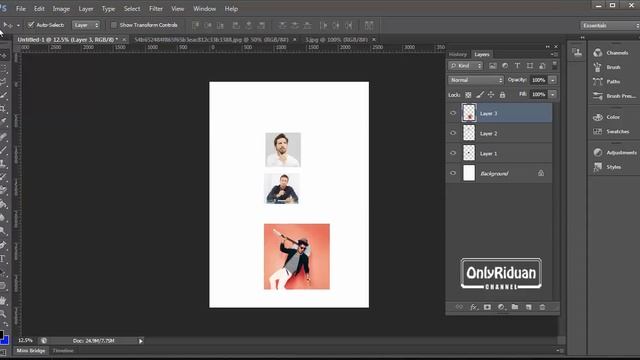Open the File menu
This screenshot has width=640, height=360.
(21, 9)
